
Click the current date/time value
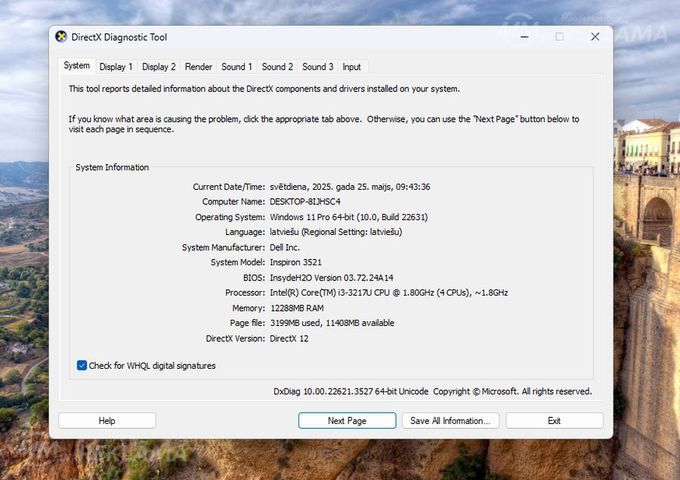point(350,187)
